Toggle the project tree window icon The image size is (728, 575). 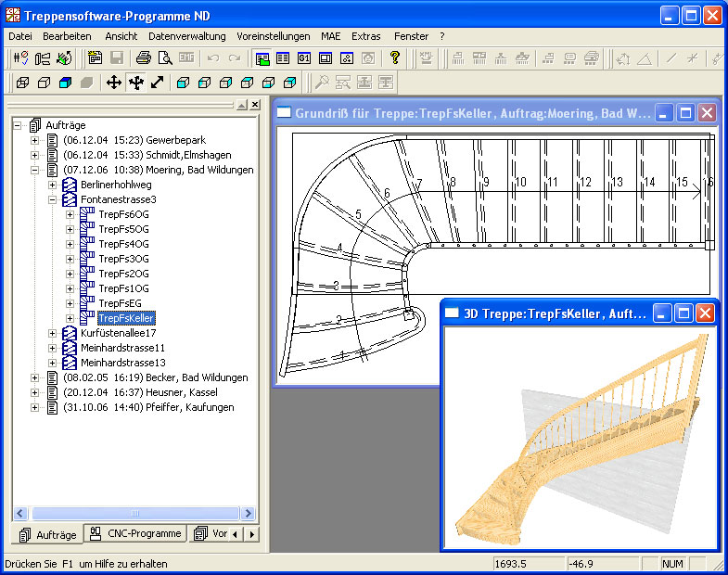(x=262, y=58)
